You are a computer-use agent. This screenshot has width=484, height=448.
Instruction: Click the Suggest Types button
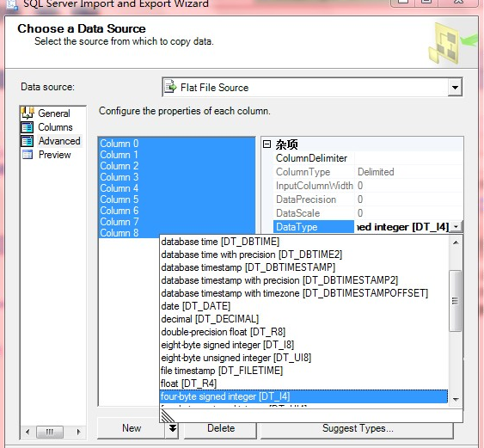point(357,428)
